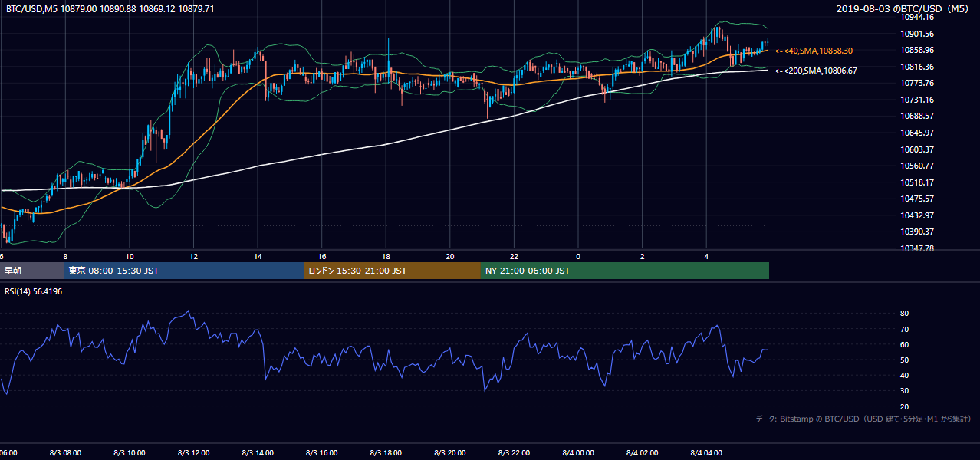Click bottom timeline label 8/3 16:00
The width and height of the screenshot is (980, 460).
322,452
